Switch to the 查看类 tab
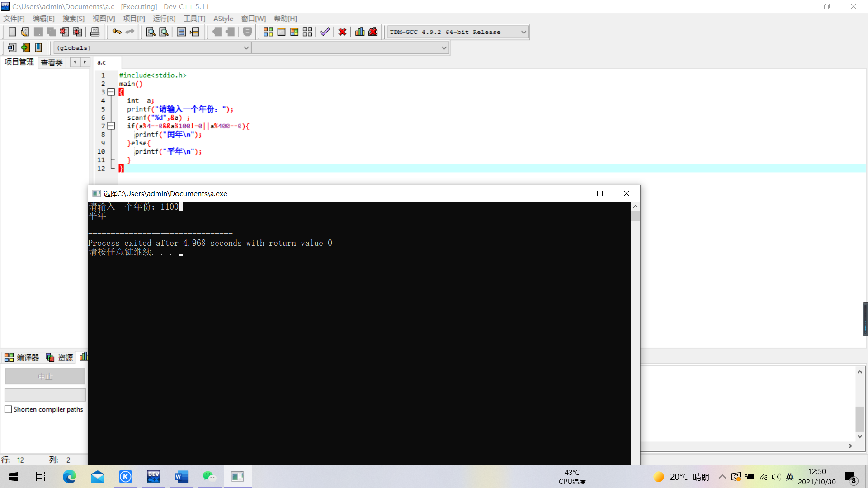Screen dimensions: 868x488 pos(52,62)
